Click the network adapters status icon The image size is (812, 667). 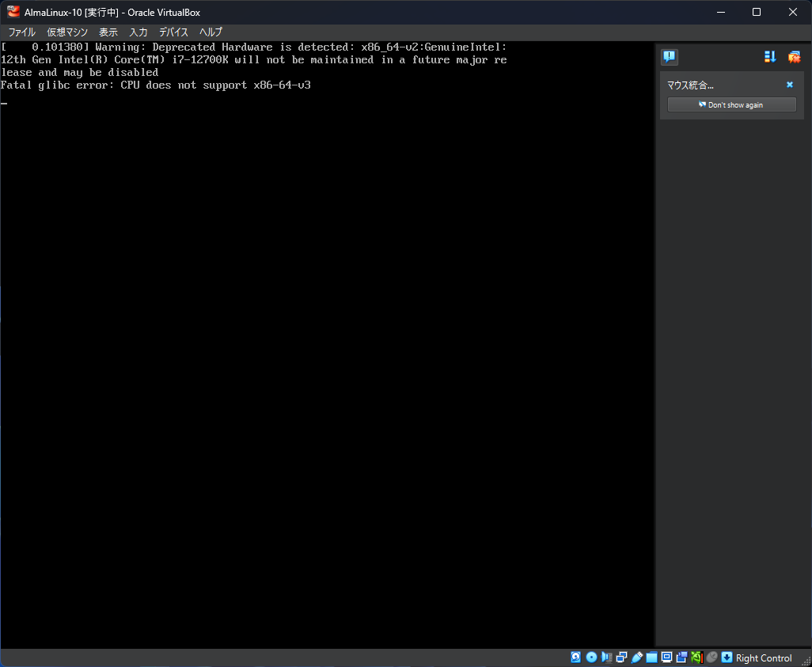point(621,658)
